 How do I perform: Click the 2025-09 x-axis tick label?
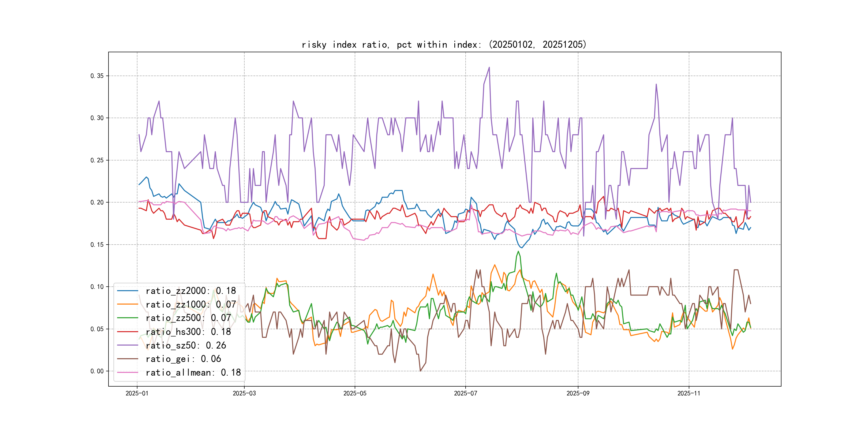578,393
